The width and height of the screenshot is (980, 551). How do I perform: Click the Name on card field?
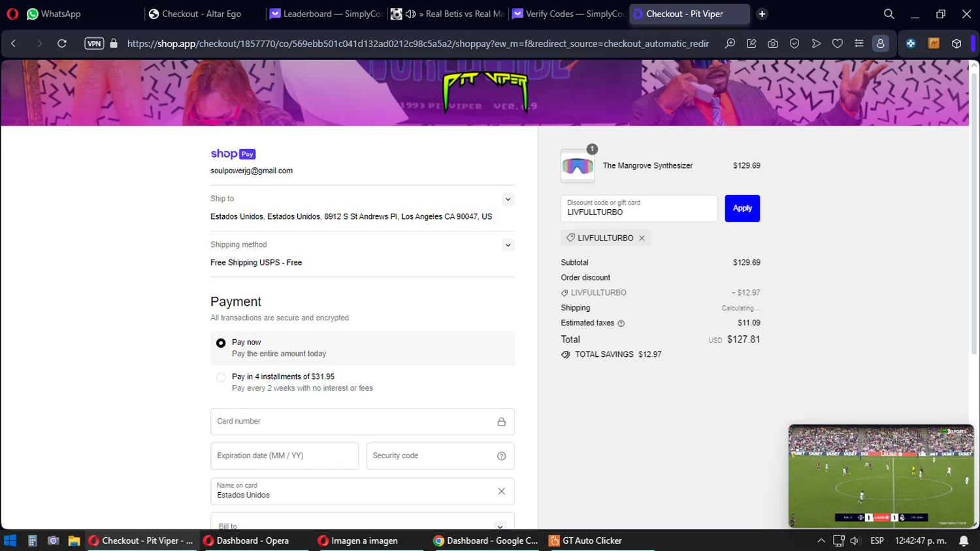point(362,492)
